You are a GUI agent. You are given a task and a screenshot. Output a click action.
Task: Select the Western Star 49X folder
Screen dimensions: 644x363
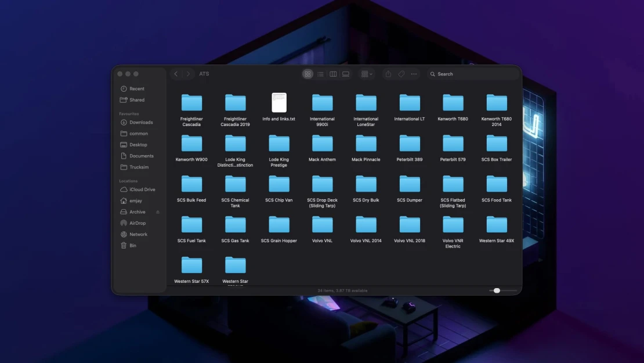coord(497,225)
